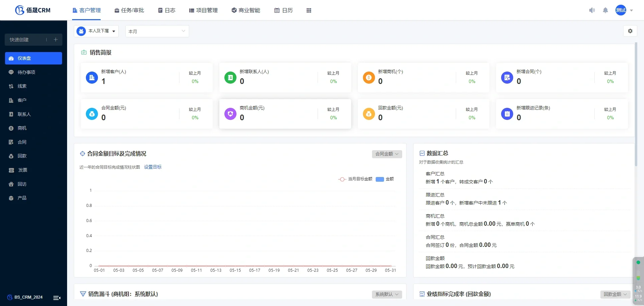This screenshot has height=306, width=644.
Task: Open the 本人及下属 scope selector
Action: pyautogui.click(x=96, y=31)
